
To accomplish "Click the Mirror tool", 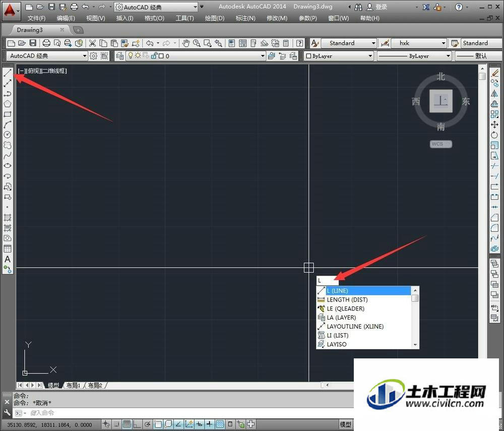I will [495, 94].
